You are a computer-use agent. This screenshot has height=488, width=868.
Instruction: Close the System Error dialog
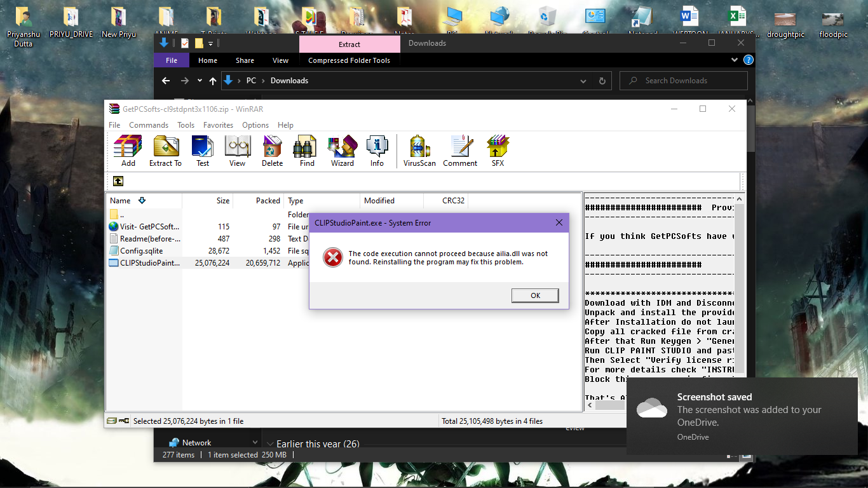tap(559, 222)
